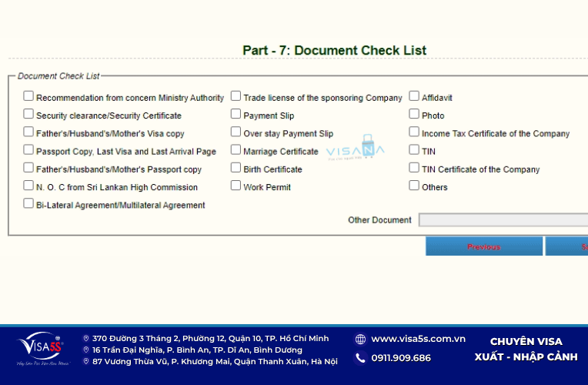Click the phone icon in footer
588x385 pixels.
point(360,358)
